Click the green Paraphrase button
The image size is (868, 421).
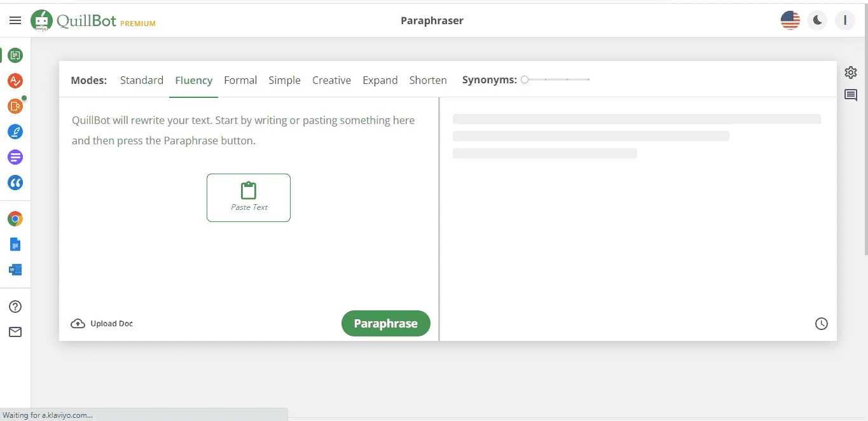click(386, 323)
